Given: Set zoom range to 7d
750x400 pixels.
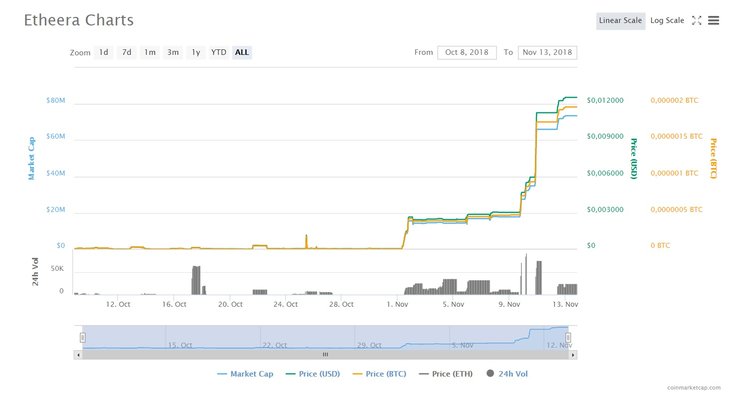Looking at the screenshot, I should point(126,52).
